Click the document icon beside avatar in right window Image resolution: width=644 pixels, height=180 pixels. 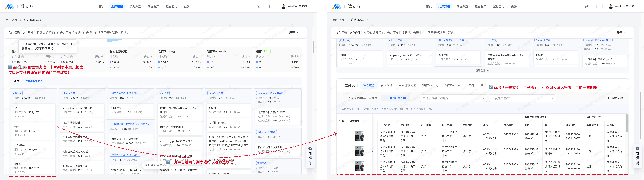tap(595, 7)
